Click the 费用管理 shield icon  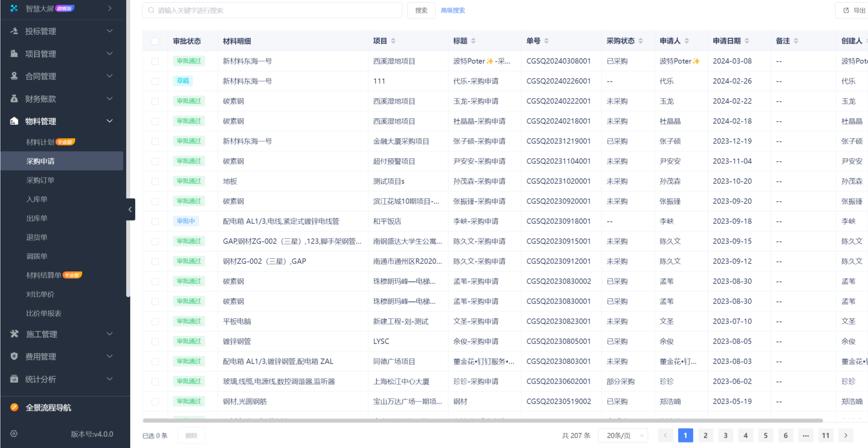[x=14, y=356]
